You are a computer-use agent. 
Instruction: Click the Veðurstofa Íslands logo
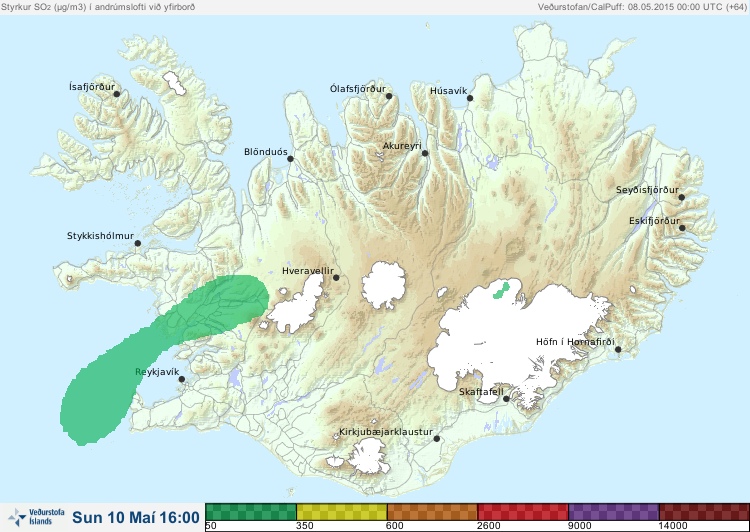tap(36, 517)
